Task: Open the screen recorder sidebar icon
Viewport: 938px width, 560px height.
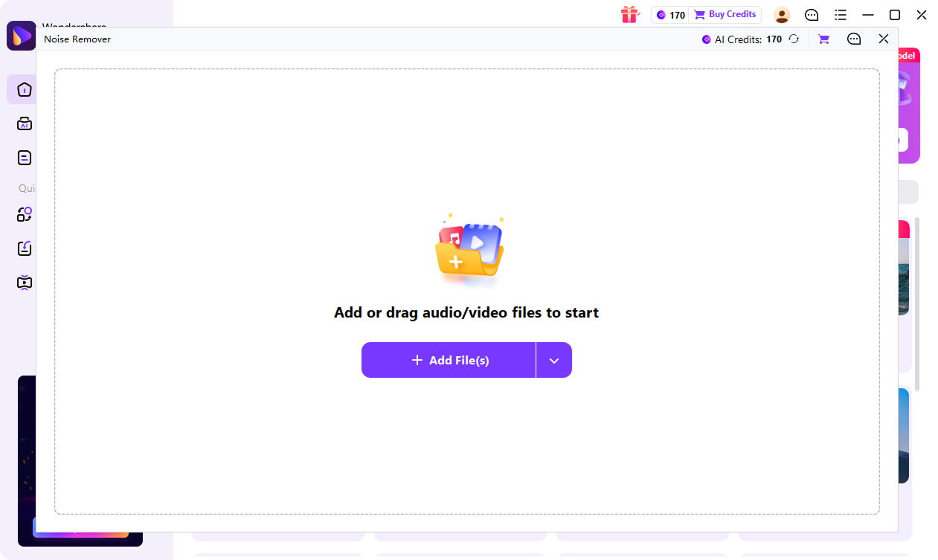Action: pos(25,283)
